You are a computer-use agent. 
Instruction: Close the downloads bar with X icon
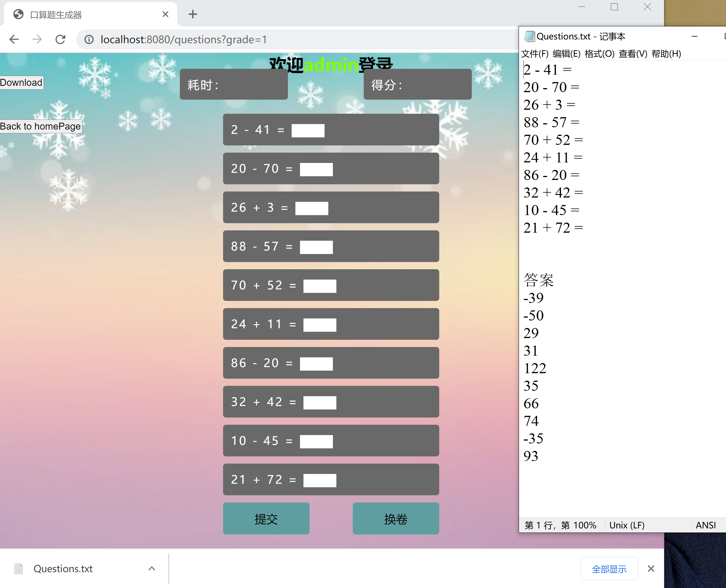(650, 568)
